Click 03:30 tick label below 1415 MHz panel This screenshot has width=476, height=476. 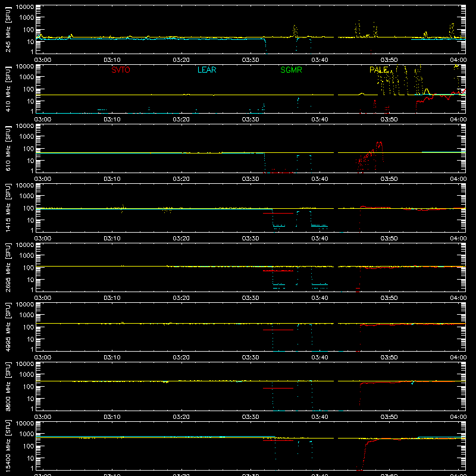point(250,239)
